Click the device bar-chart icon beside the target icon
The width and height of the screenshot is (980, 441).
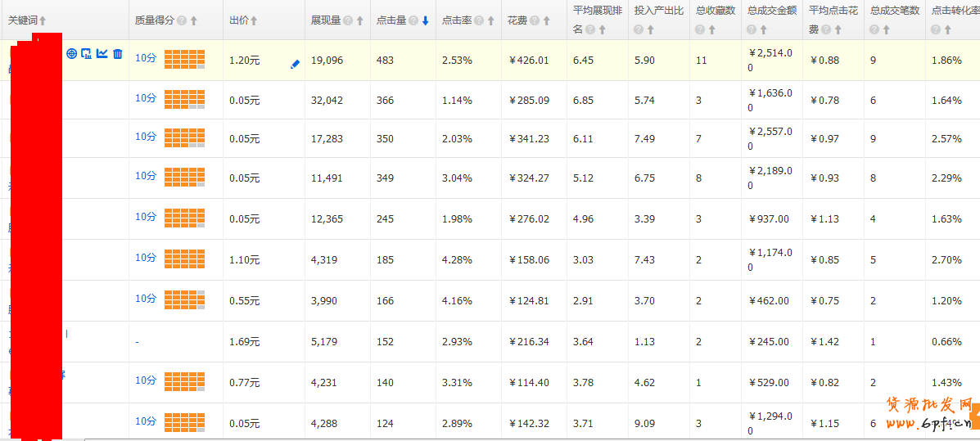pos(87,54)
